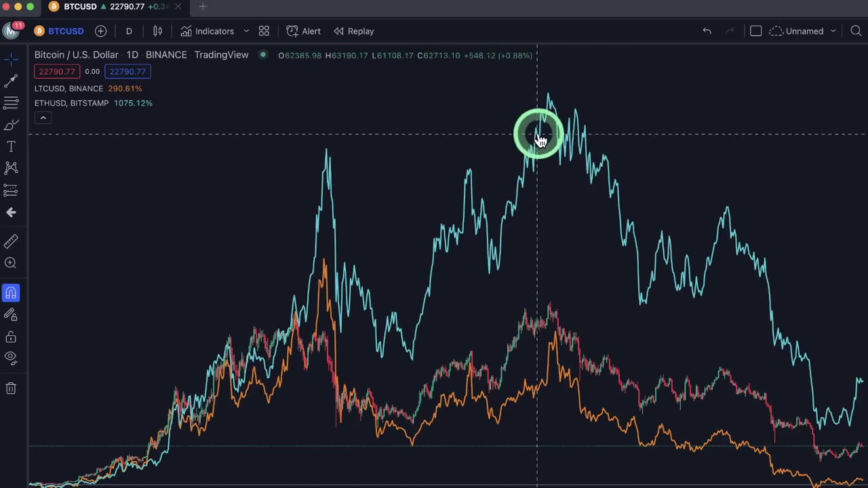Toggle stay in drawing mode
The image size is (868, 488).
pos(11,314)
